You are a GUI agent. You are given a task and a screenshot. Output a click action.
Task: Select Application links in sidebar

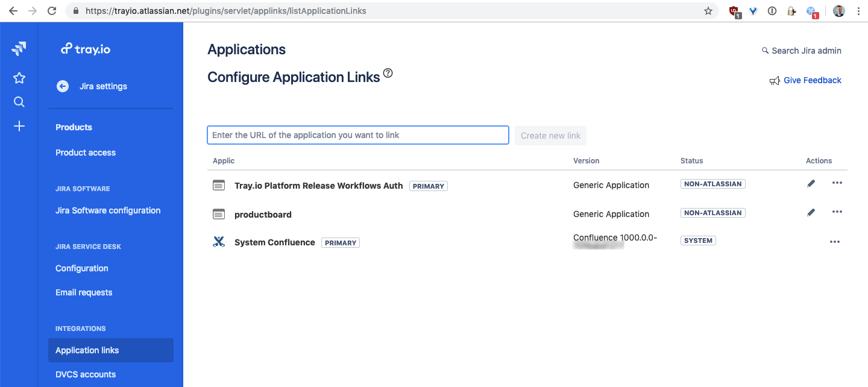(x=111, y=350)
